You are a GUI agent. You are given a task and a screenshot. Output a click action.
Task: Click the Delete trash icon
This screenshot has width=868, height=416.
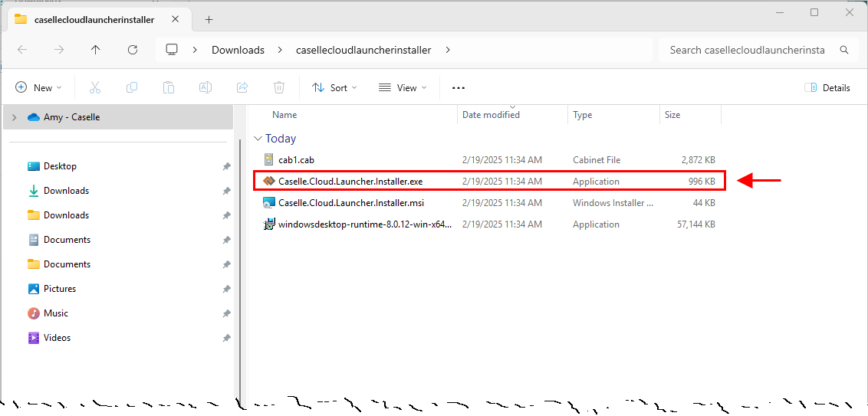[x=279, y=87]
